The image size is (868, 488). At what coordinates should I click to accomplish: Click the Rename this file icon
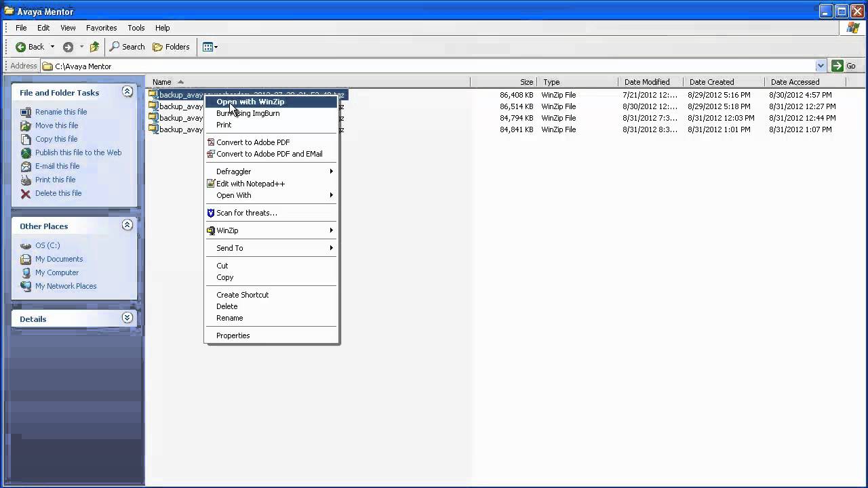(26, 112)
